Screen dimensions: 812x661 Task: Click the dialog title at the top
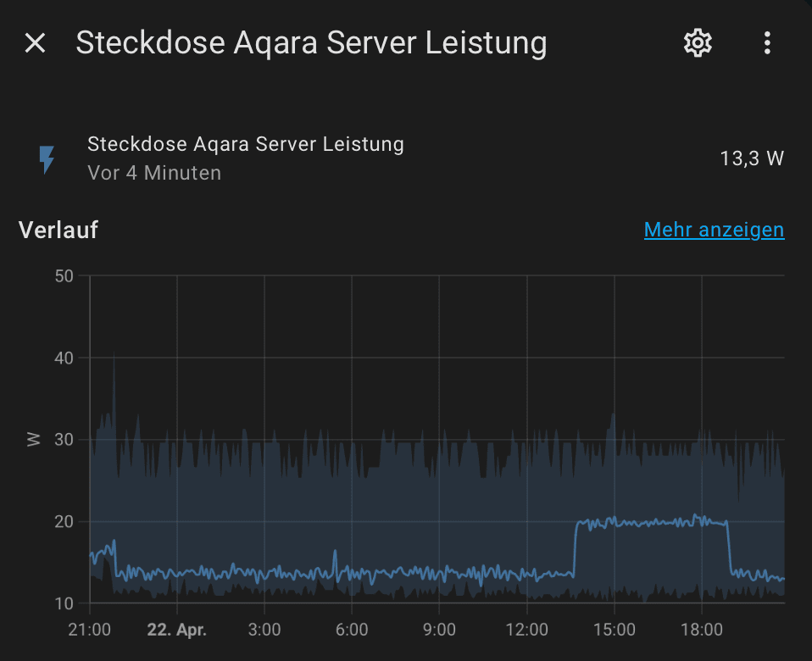pyautogui.click(x=311, y=43)
